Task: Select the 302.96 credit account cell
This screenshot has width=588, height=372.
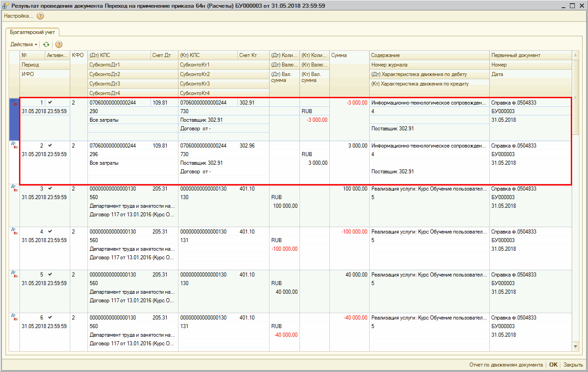Action: pos(254,146)
